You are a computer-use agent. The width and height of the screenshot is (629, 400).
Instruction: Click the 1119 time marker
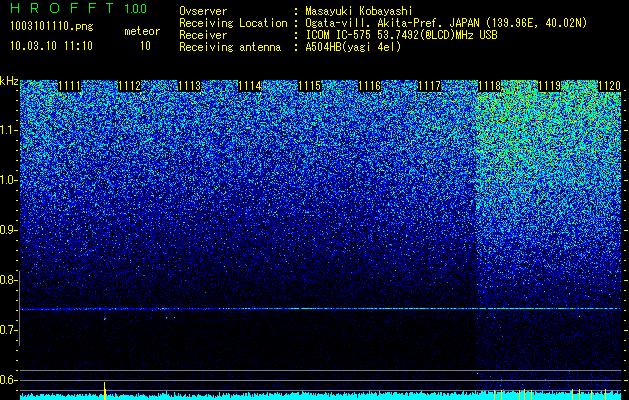pyautogui.click(x=550, y=86)
